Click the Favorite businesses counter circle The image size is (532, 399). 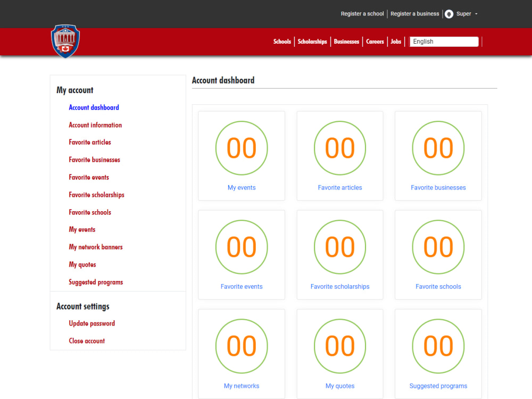pos(438,148)
